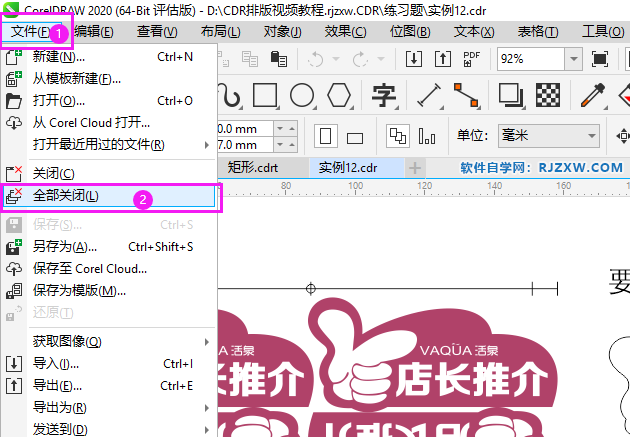Click 另存为 in the File menu

click(64, 246)
